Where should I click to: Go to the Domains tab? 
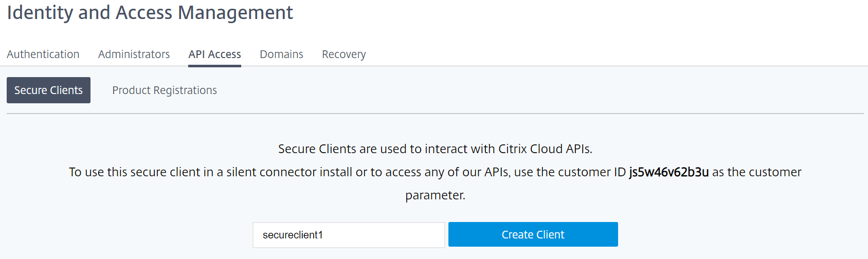(x=281, y=54)
